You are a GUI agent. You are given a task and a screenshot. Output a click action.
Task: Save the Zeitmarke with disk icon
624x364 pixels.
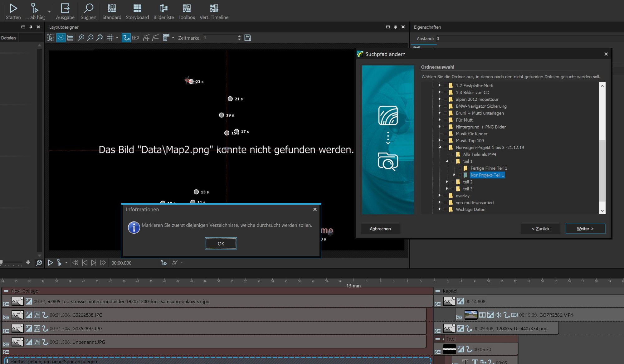point(248,38)
